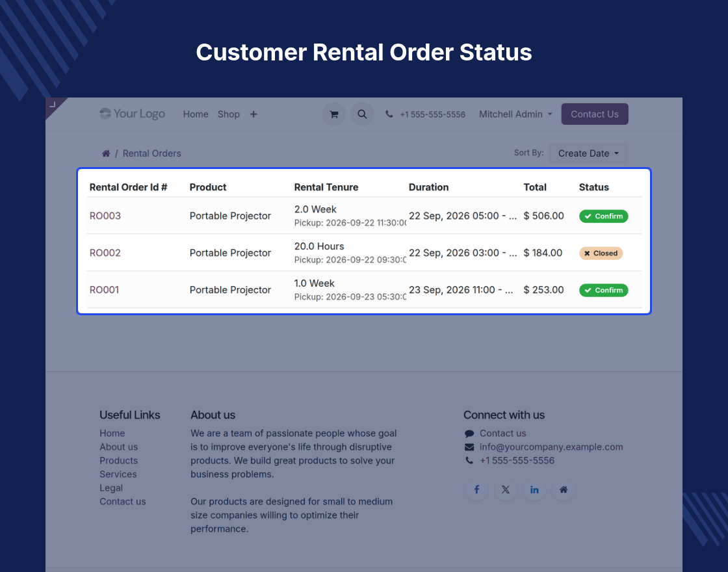Image resolution: width=728 pixels, height=572 pixels.
Task: Click the Confirm status badge for RO003
Action: [x=603, y=216]
